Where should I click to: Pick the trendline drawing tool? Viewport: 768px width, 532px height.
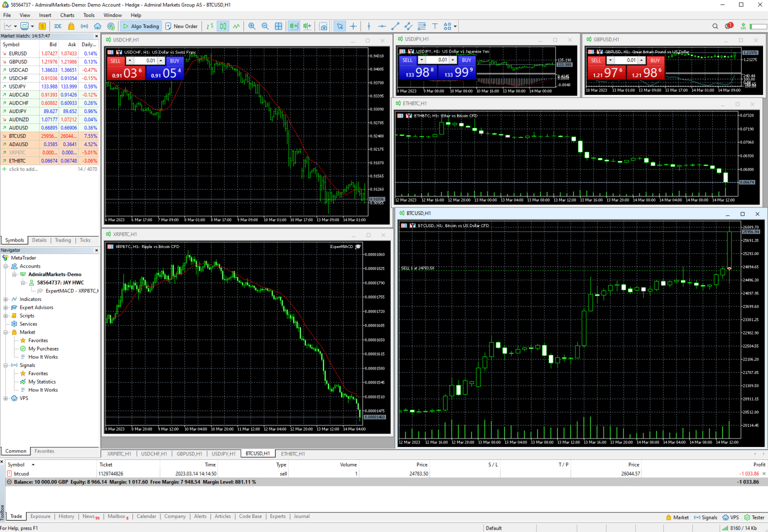point(395,26)
